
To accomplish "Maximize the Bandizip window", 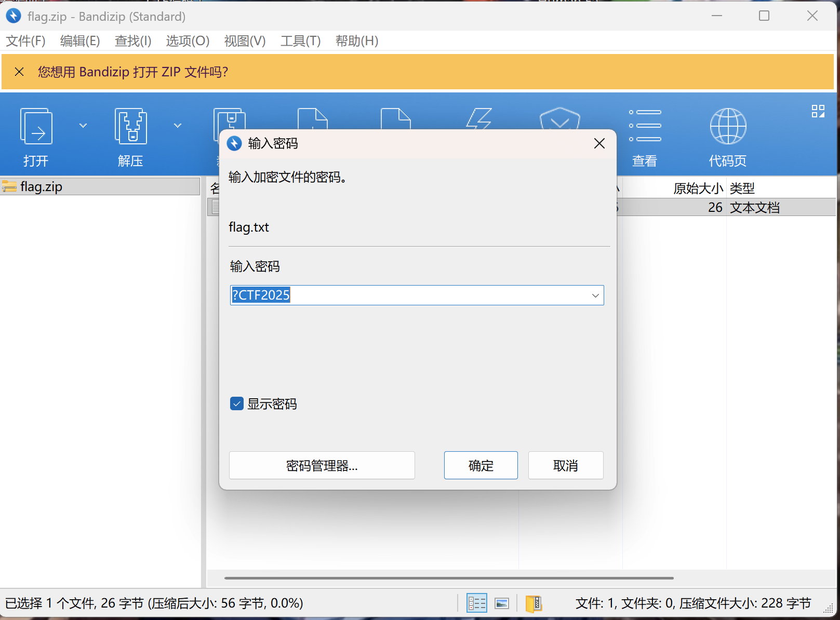I will (x=764, y=16).
